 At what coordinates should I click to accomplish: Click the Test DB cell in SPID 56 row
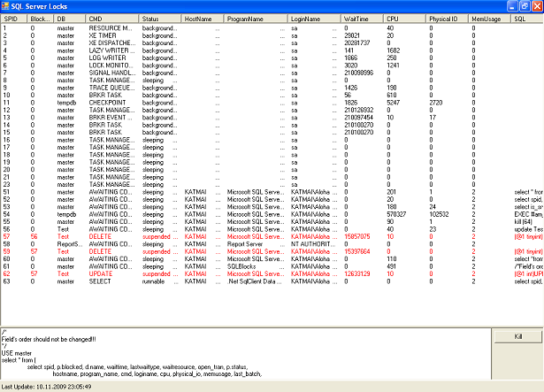click(x=63, y=229)
